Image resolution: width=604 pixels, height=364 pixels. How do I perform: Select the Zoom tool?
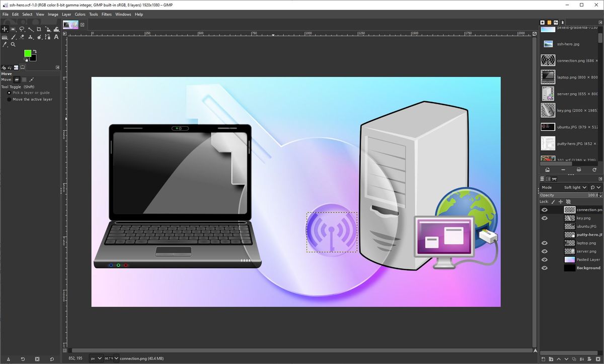[13, 44]
